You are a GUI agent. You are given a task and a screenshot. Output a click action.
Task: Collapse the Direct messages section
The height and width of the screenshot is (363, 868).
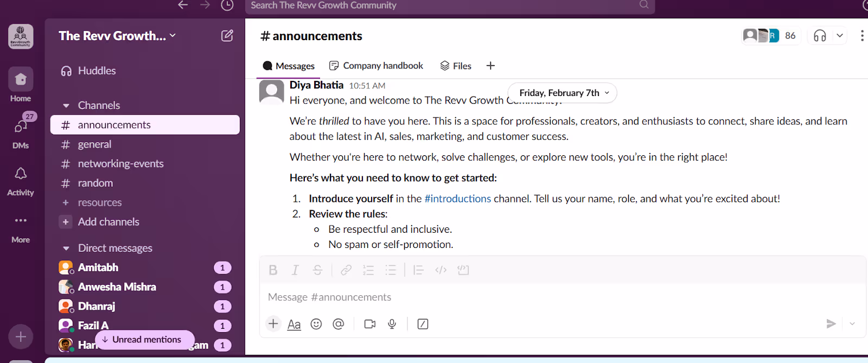(x=66, y=249)
